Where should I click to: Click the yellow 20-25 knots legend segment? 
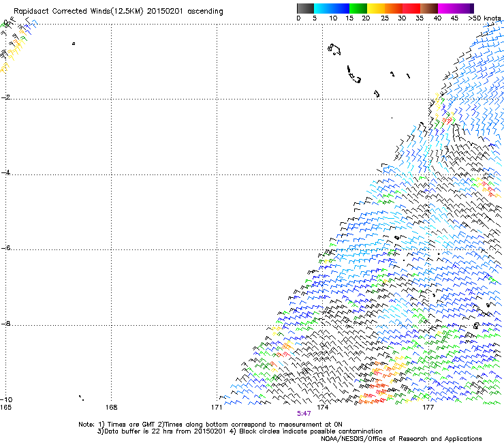click(376, 8)
